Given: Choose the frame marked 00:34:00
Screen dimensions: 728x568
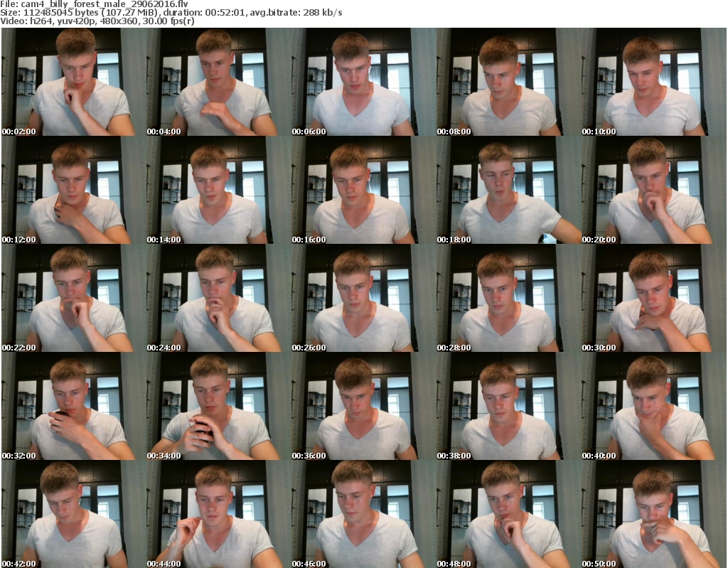Looking at the screenshot, I should point(219,406).
